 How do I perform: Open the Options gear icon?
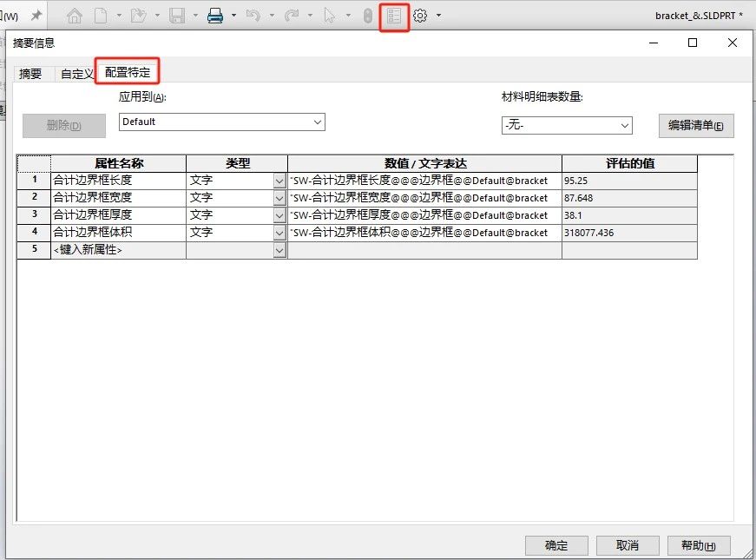coord(421,16)
